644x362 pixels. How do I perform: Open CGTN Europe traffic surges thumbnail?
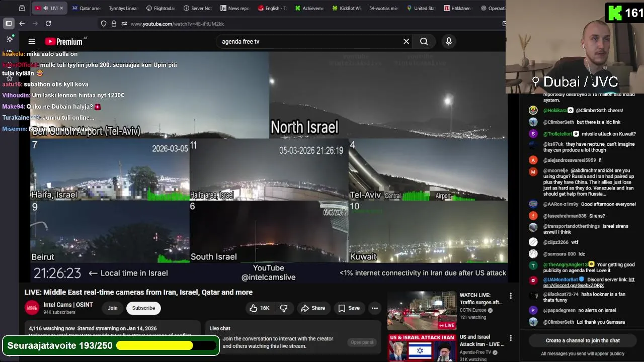(x=422, y=310)
